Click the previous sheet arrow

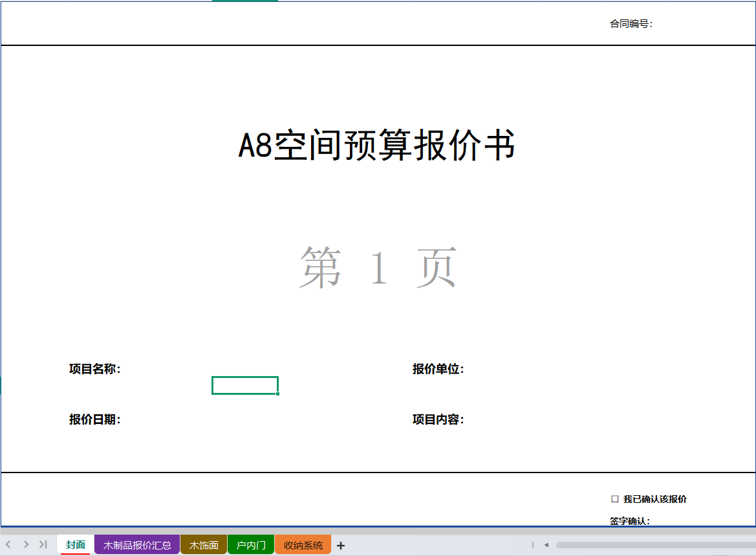point(8,544)
